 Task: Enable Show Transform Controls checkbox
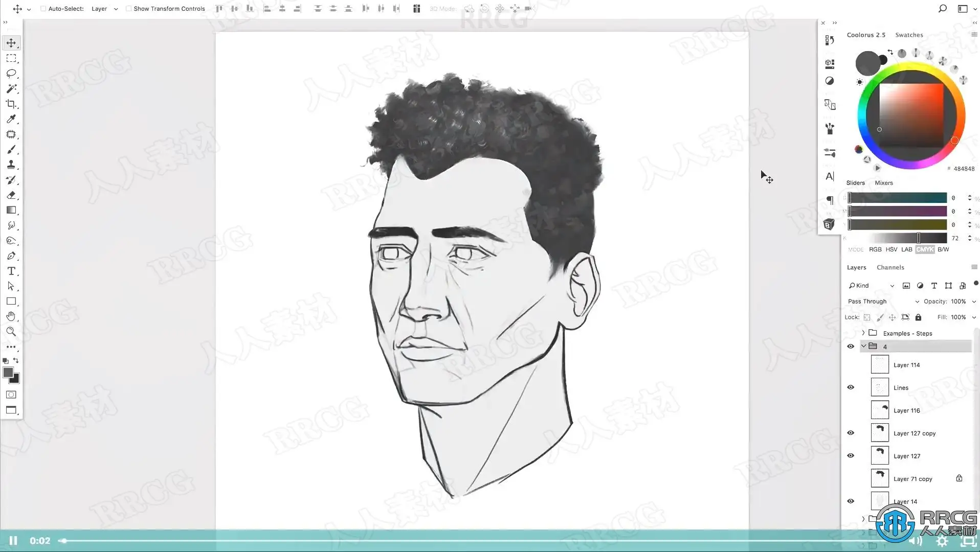click(129, 9)
